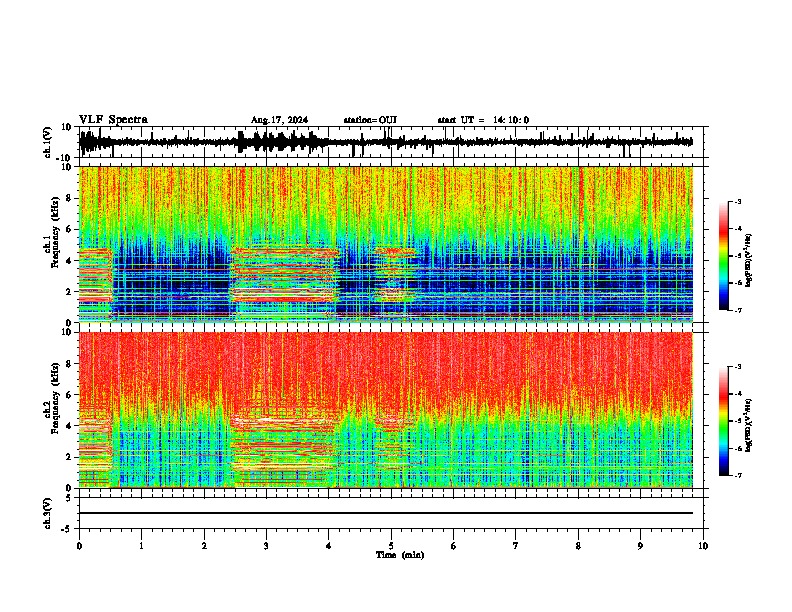The image size is (792, 612).
Task: Click the 'VLF Spectra' title text
Action: tap(113, 120)
